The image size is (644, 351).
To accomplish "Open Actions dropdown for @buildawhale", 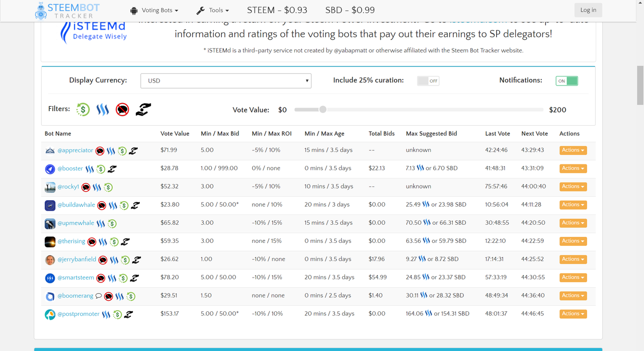I will click(573, 204).
